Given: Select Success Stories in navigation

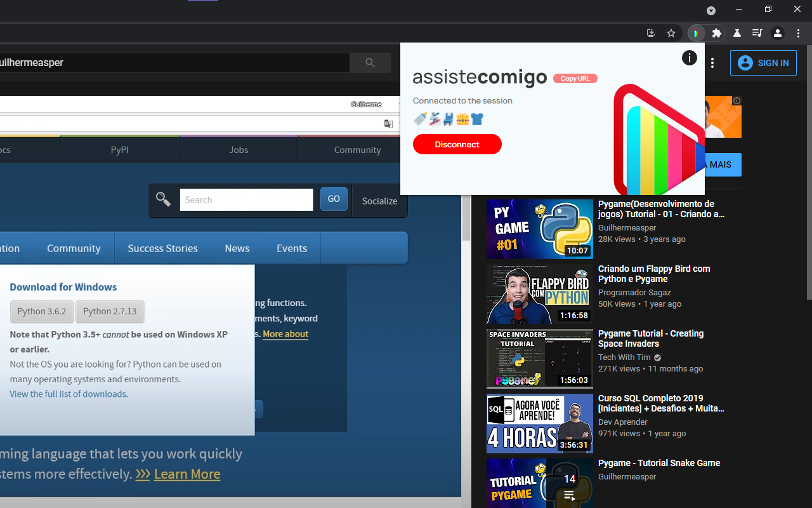Looking at the screenshot, I should tap(162, 248).
